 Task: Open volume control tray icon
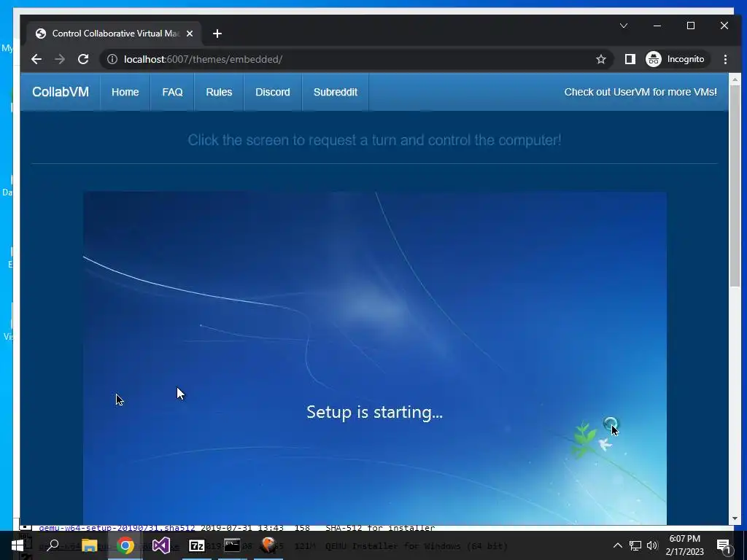(x=652, y=545)
